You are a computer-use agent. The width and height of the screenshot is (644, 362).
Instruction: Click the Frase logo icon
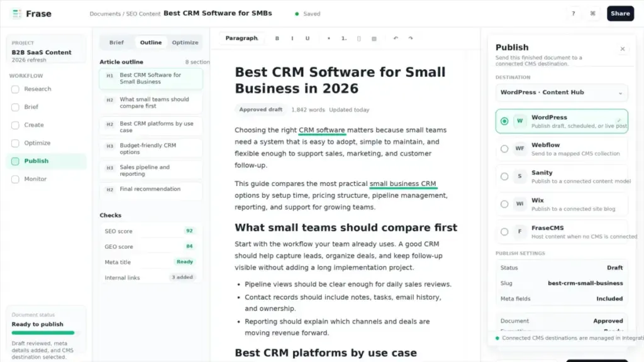tap(16, 14)
